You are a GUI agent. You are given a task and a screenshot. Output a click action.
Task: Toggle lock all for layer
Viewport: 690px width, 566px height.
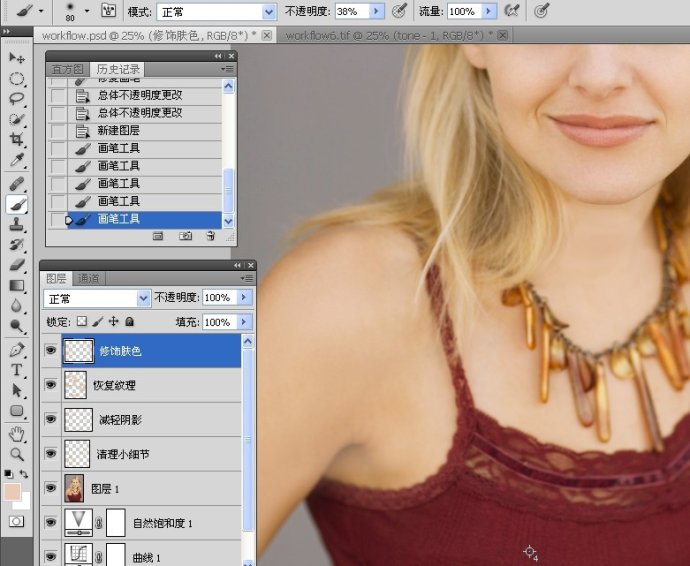click(129, 322)
